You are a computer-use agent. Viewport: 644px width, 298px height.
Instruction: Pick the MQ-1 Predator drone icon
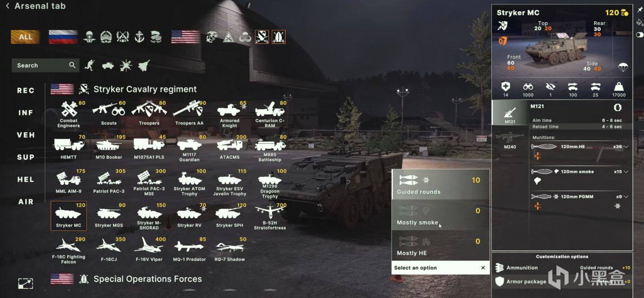(x=189, y=247)
